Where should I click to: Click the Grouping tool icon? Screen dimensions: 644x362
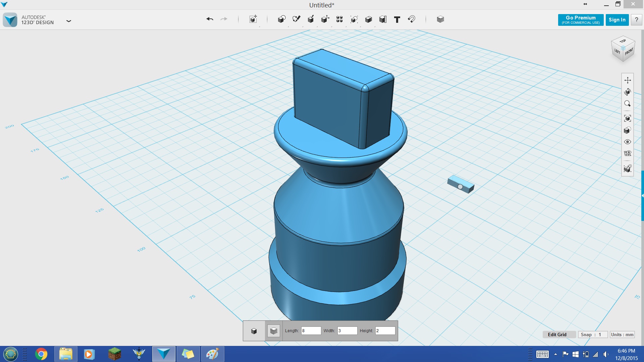coord(339,19)
